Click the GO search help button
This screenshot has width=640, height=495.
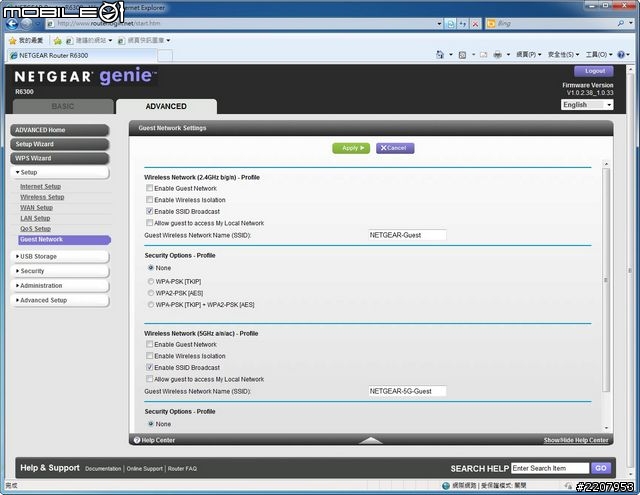pos(601,468)
